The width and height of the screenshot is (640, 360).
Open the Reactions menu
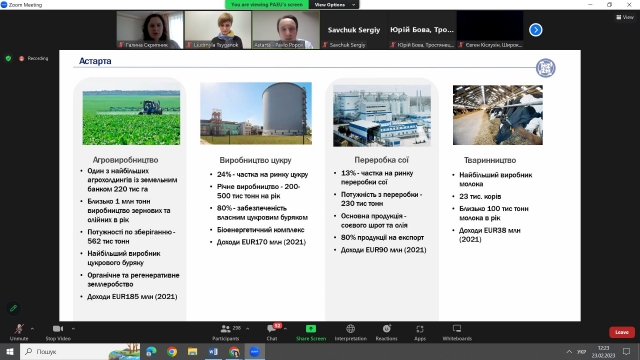click(x=387, y=332)
